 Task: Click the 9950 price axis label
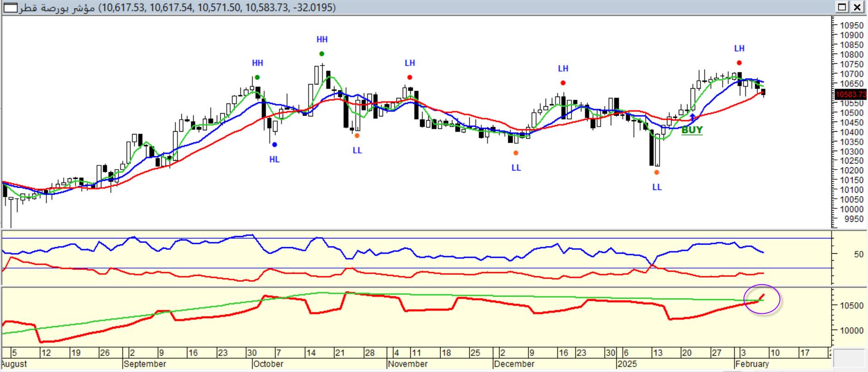coord(854,219)
